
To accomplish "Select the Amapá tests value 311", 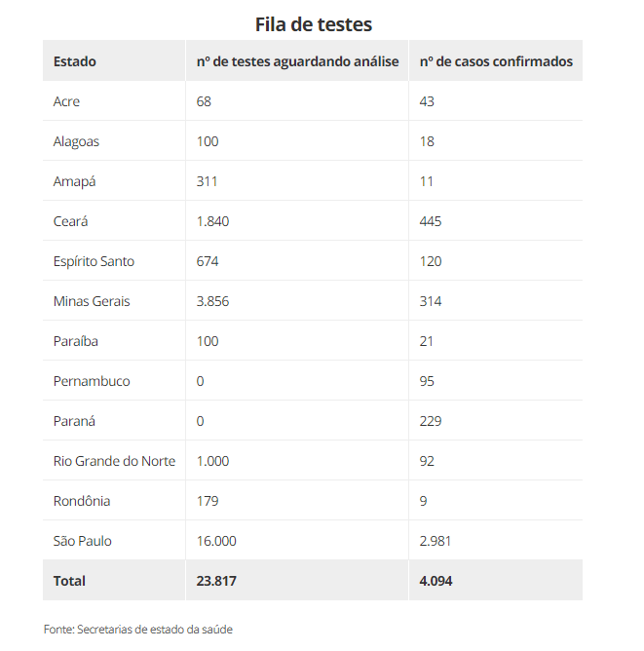I will [208, 181].
